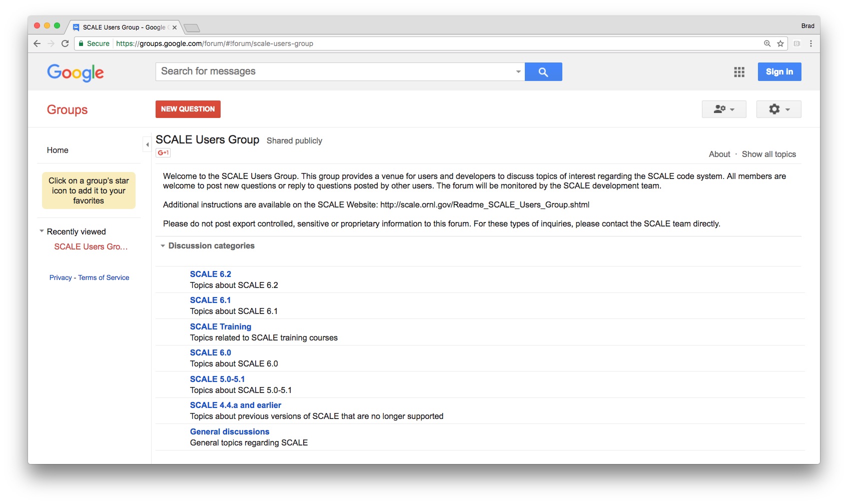Click the text Topics about SCALE 6.2

point(234,285)
